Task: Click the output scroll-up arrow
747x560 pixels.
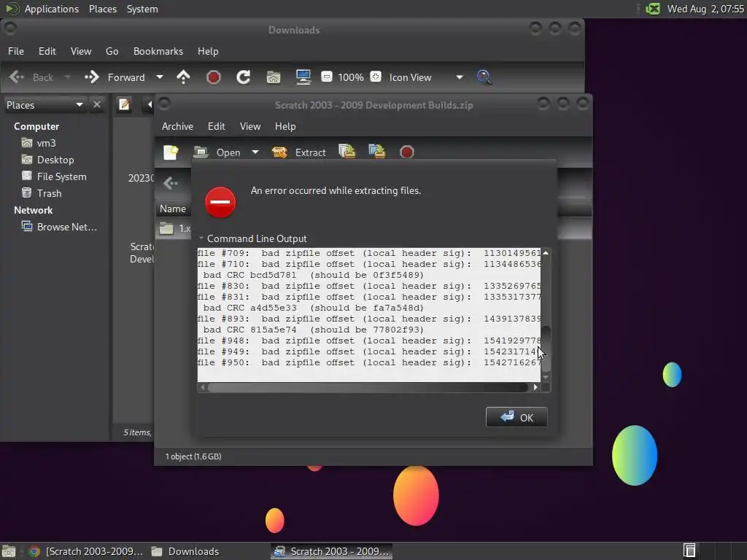Action: (x=546, y=253)
